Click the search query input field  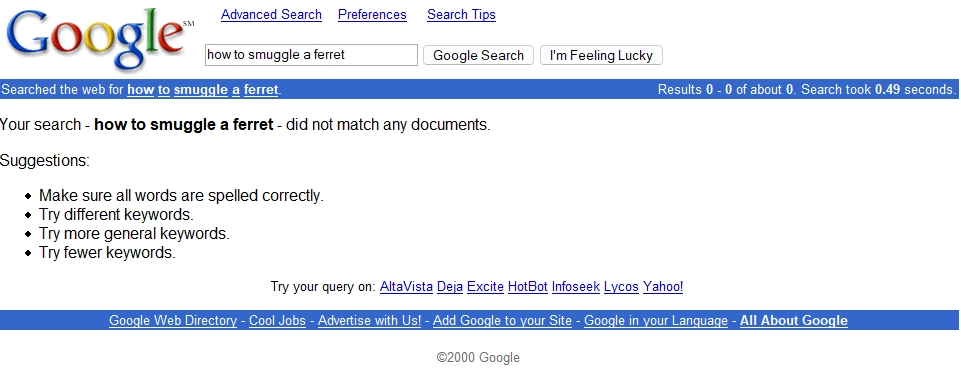pos(311,55)
